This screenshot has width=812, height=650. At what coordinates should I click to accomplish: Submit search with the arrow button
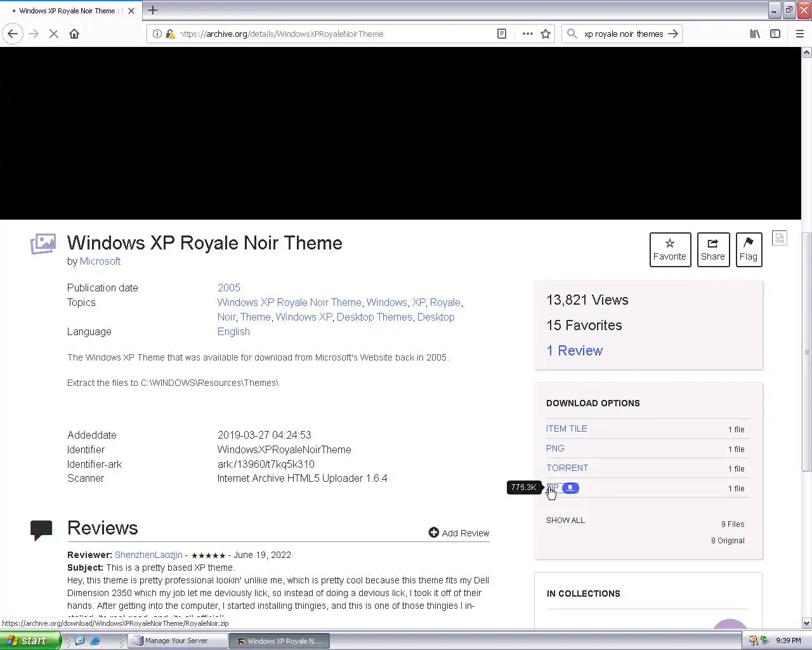(x=673, y=34)
